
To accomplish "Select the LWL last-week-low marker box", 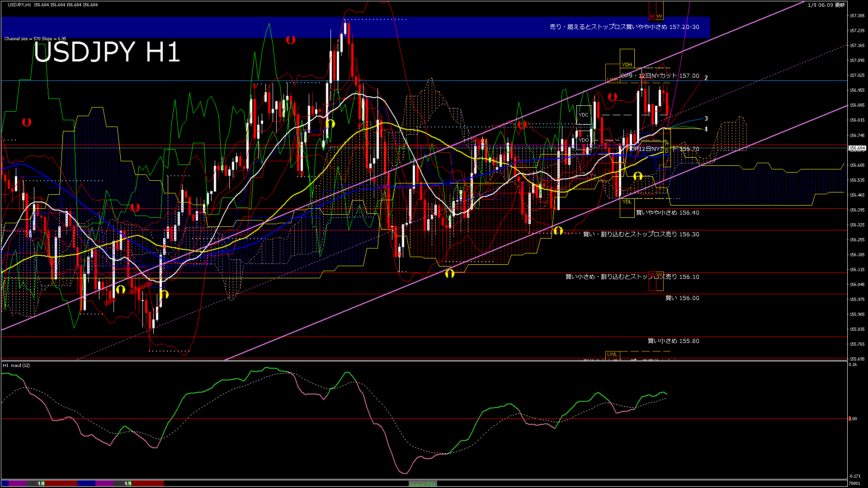I will (x=612, y=354).
